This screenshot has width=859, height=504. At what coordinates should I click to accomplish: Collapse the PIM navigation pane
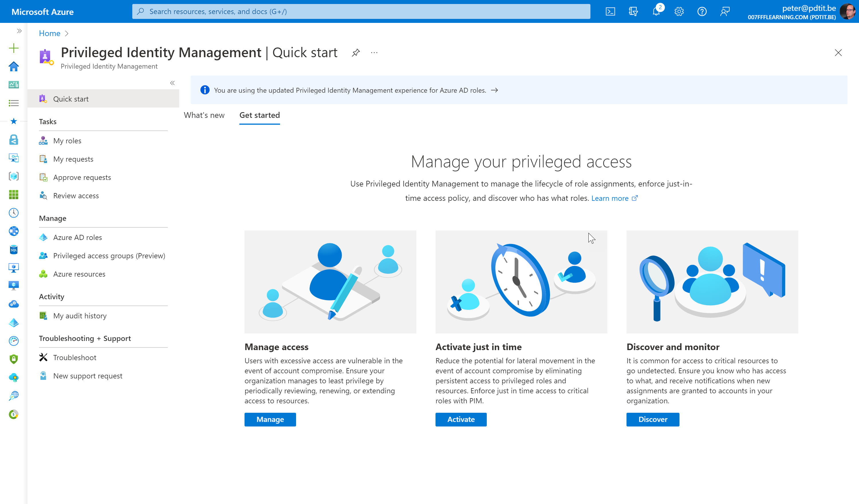click(172, 83)
